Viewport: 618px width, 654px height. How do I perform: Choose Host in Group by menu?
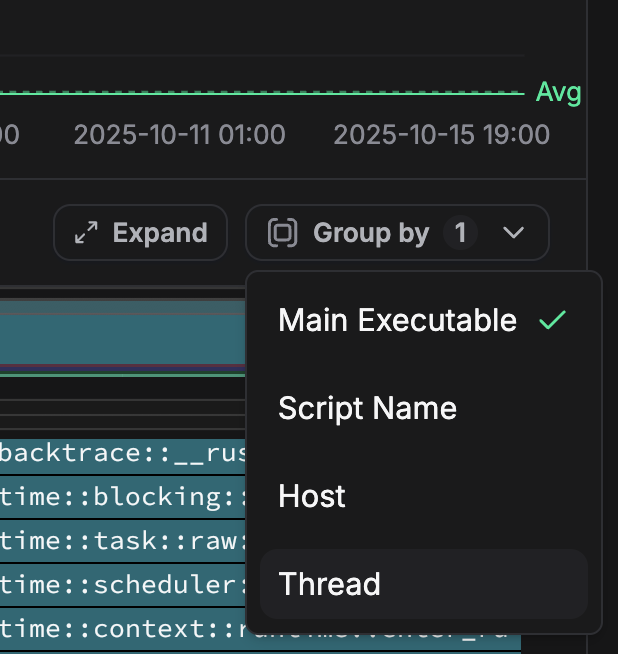[x=312, y=496]
